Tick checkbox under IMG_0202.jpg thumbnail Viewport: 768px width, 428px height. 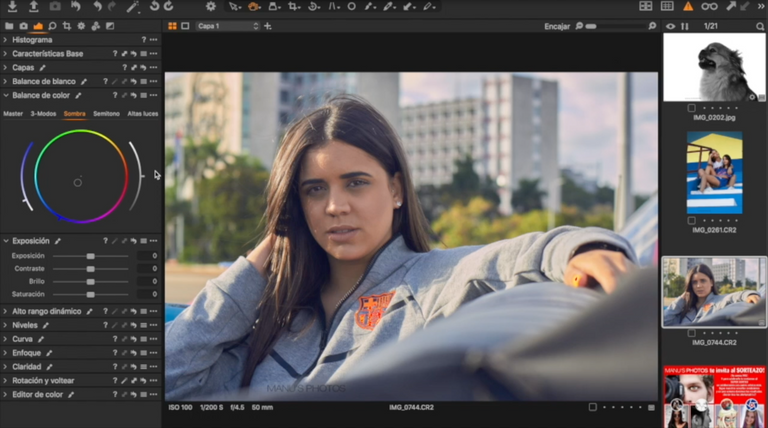(691, 108)
